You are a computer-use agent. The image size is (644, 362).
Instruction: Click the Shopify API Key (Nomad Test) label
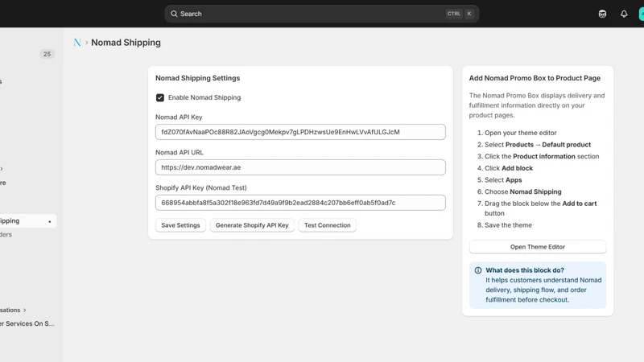(x=200, y=187)
